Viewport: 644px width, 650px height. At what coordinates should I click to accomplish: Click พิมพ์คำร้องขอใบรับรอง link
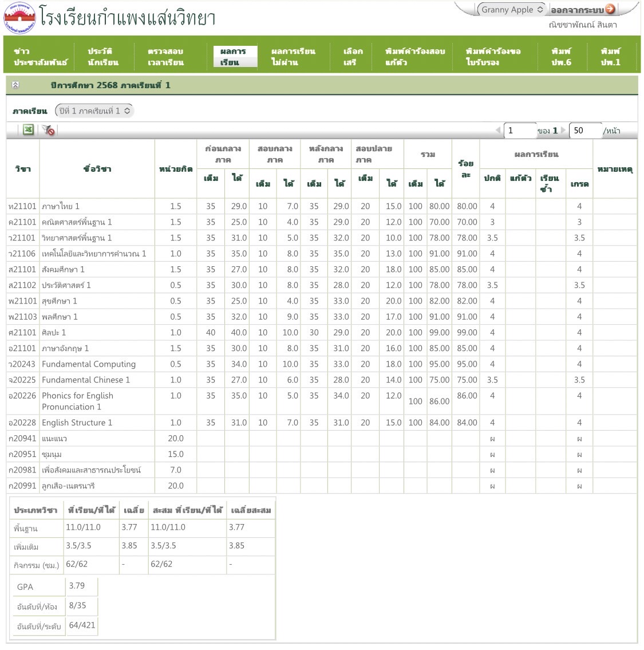click(493, 57)
